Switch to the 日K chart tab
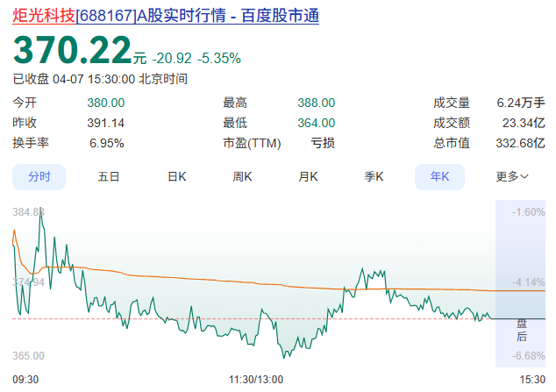The image size is (556, 392). 176,176
